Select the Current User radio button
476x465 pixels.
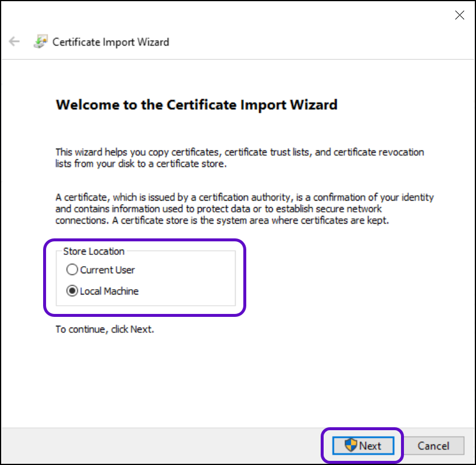[x=72, y=270]
